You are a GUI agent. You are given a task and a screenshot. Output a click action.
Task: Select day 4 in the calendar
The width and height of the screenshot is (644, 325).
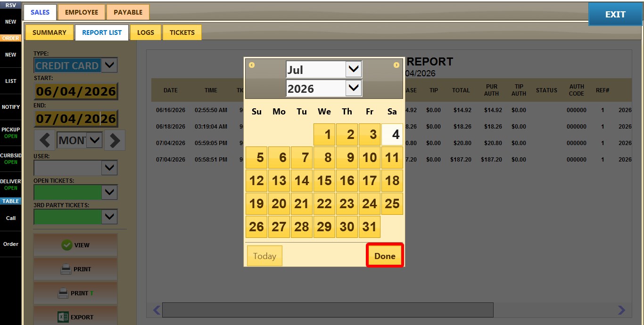pyautogui.click(x=392, y=134)
